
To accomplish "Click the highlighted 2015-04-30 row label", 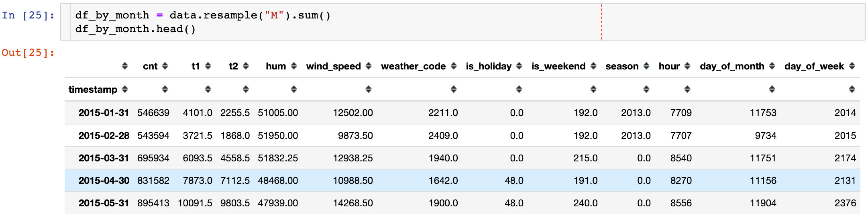I will point(104,181).
